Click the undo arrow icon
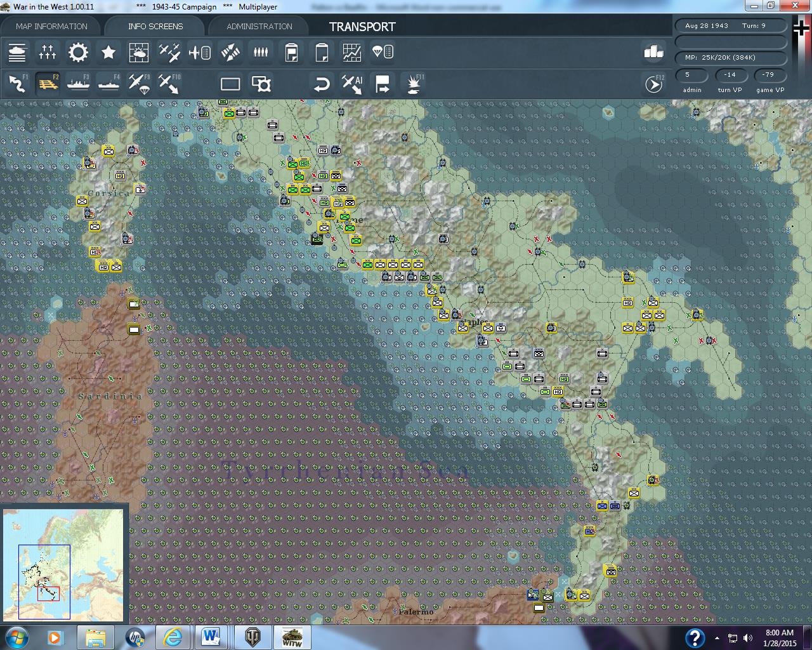Viewport: 812px width, 650px height. tap(322, 84)
